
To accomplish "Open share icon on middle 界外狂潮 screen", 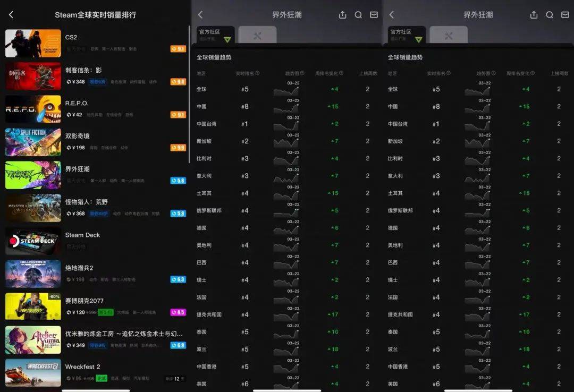I will [x=342, y=15].
